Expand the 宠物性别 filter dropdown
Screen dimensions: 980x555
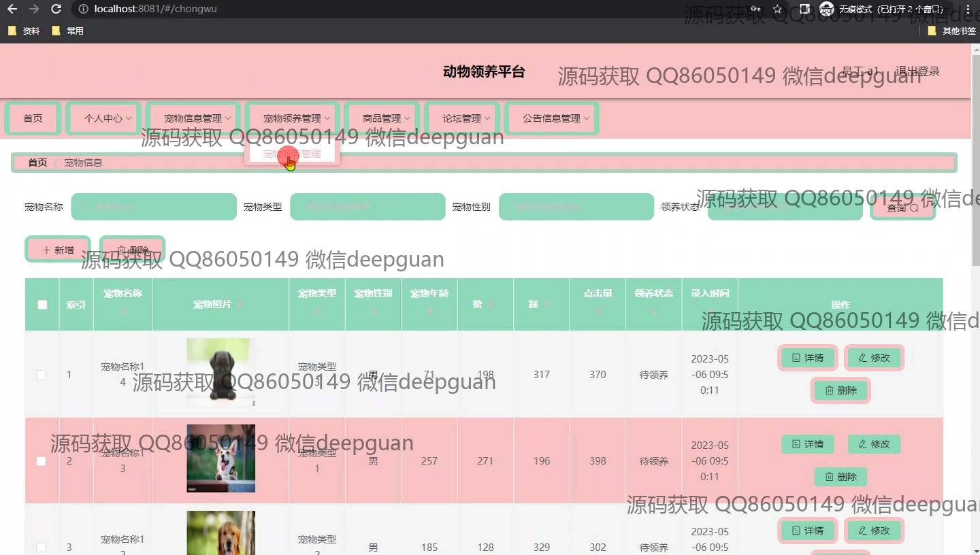tap(576, 207)
